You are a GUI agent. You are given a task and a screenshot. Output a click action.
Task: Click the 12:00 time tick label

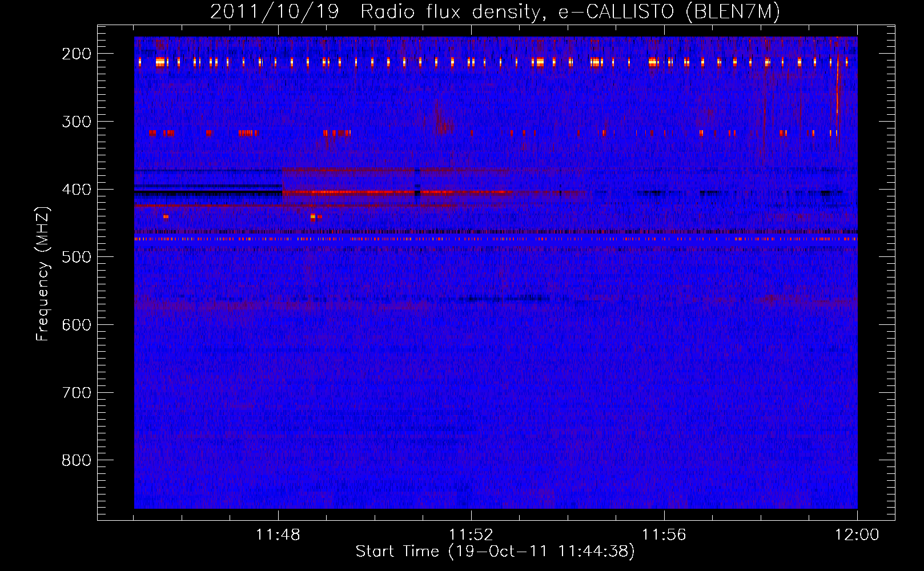click(857, 535)
